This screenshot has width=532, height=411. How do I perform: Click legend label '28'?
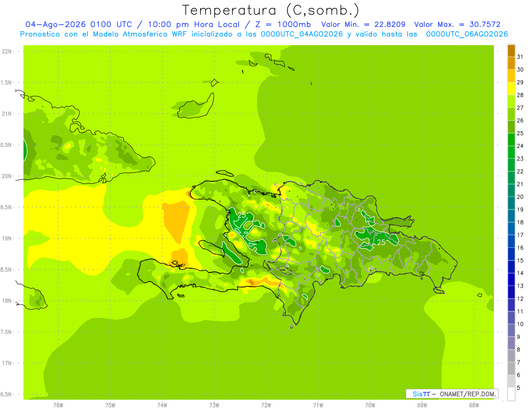(520, 95)
